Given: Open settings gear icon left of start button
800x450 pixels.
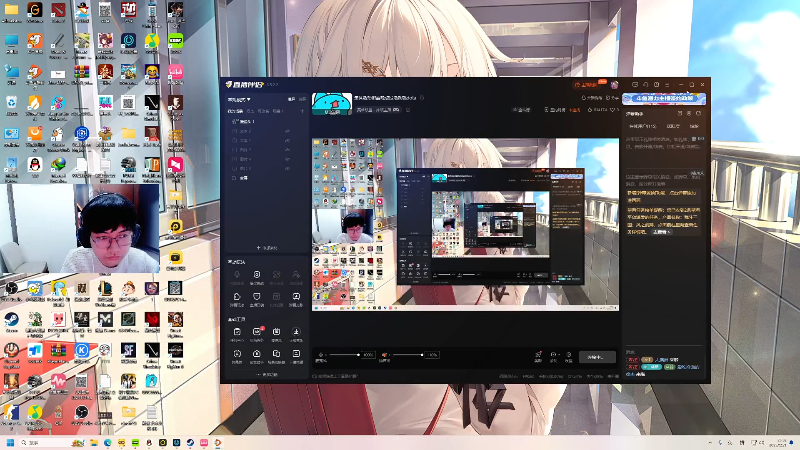Looking at the screenshot, I should point(569,356).
